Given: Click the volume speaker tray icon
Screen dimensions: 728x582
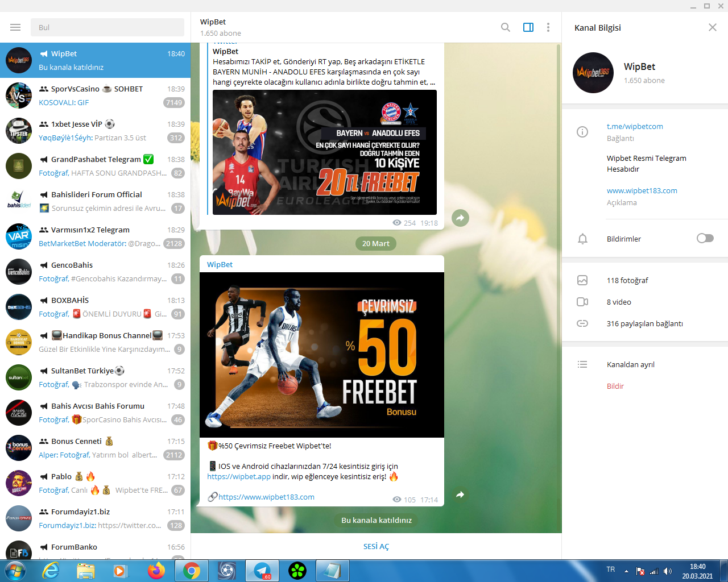Looking at the screenshot, I should tap(668, 571).
